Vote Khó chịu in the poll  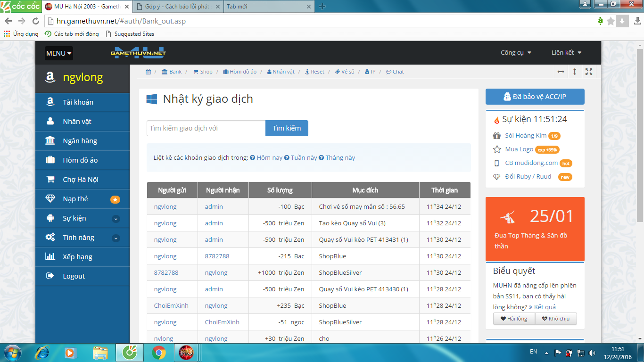coord(556,319)
